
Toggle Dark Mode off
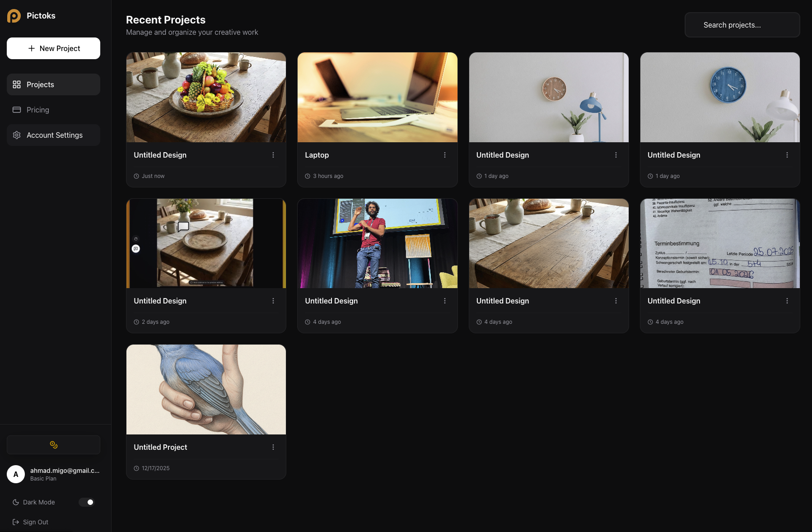87,502
